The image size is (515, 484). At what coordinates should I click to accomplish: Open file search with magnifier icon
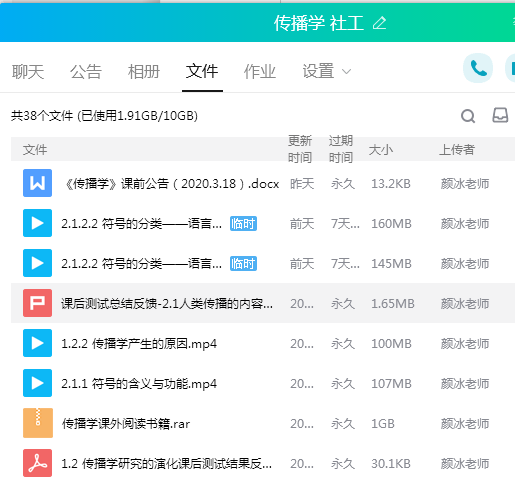coord(468,116)
